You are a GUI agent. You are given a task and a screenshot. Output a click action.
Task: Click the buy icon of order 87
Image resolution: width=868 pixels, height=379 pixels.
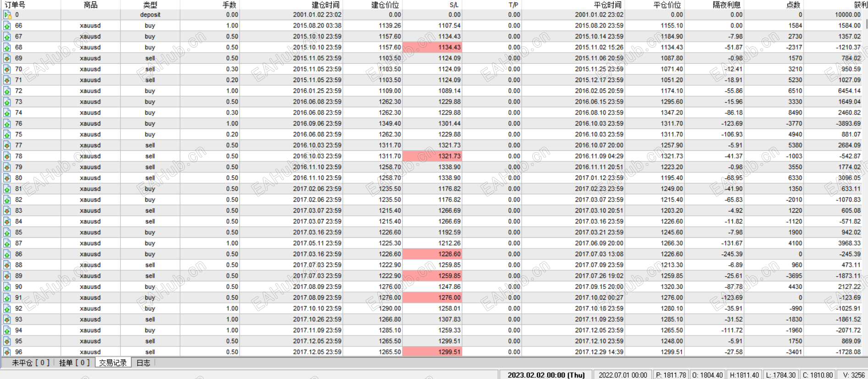point(7,243)
